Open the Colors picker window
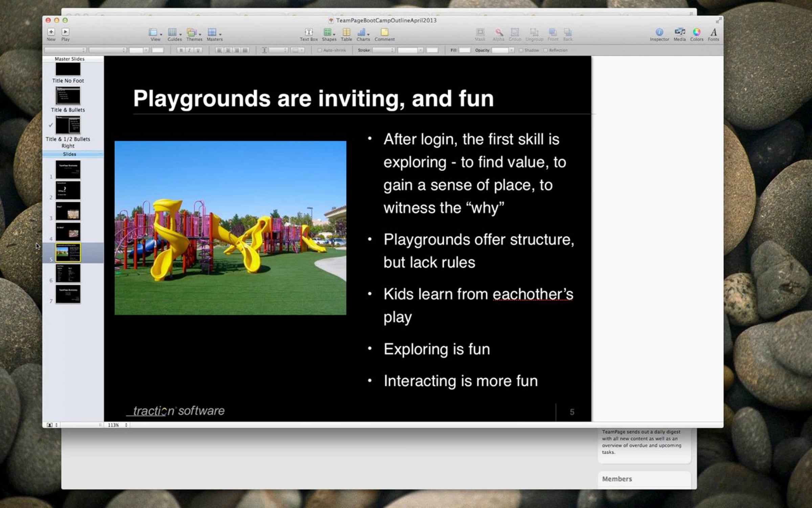812x508 pixels. tap(696, 32)
